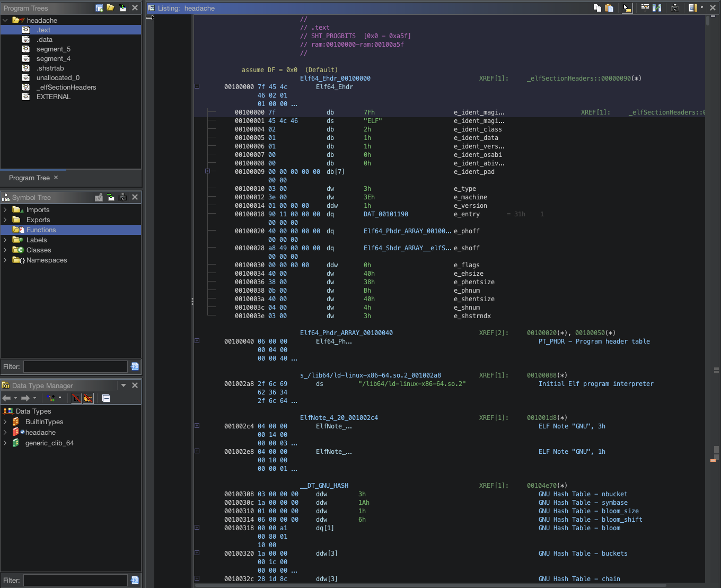Toggle the preview window in Data Type Manager
This screenshot has height=588, width=721.
pos(105,398)
